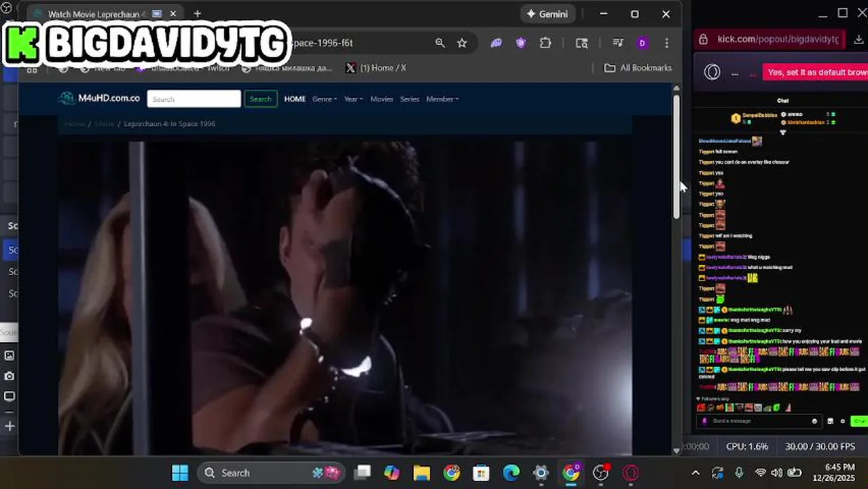Open chat settings gear icon
The width and height of the screenshot is (868, 489).
point(843,421)
